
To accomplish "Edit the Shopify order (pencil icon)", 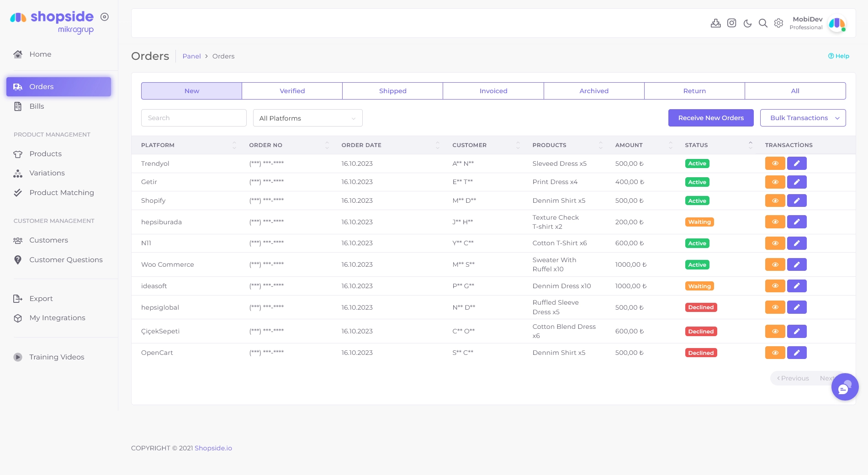I will click(797, 201).
